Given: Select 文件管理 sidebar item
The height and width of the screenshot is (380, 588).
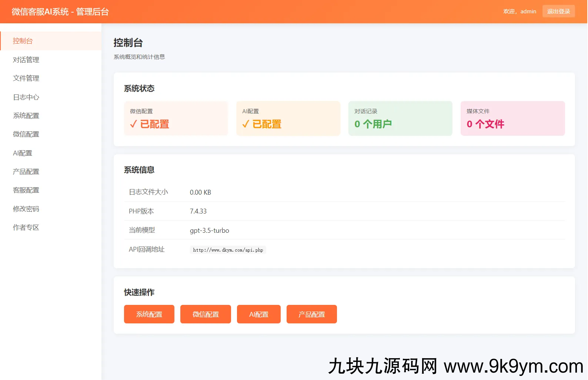Looking at the screenshot, I should [26, 78].
